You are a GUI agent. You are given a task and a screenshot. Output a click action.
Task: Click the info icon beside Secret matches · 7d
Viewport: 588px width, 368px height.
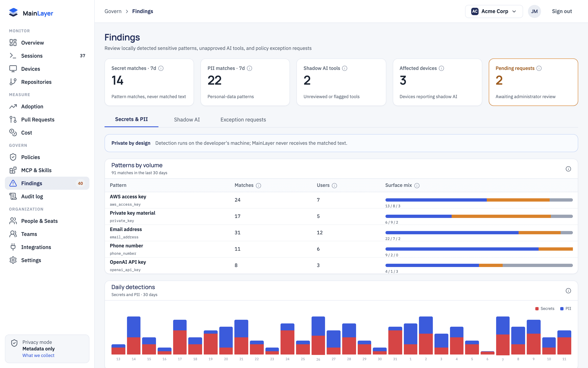(x=161, y=68)
